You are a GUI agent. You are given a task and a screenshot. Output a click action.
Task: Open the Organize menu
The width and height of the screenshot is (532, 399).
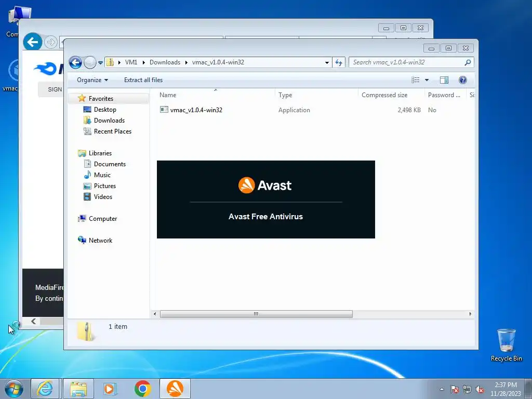pos(92,80)
